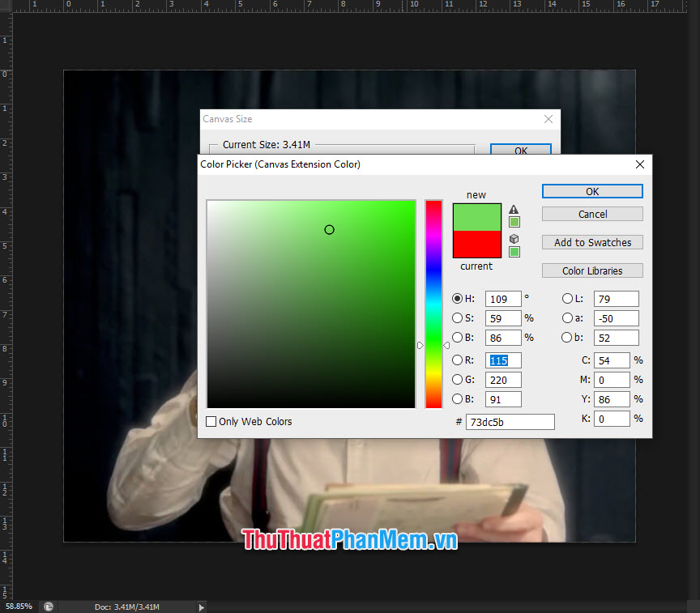Click the current color swatch
This screenshot has height=613, width=700.
coord(476,245)
